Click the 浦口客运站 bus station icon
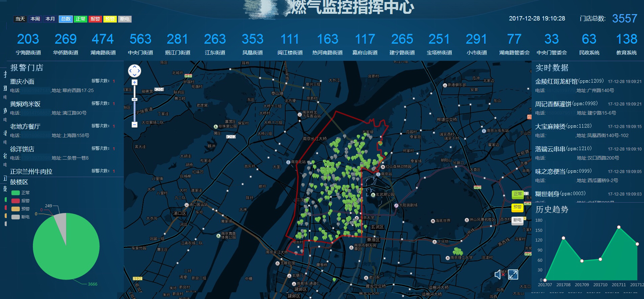644x299 pixels. pyautogui.click(x=186, y=205)
